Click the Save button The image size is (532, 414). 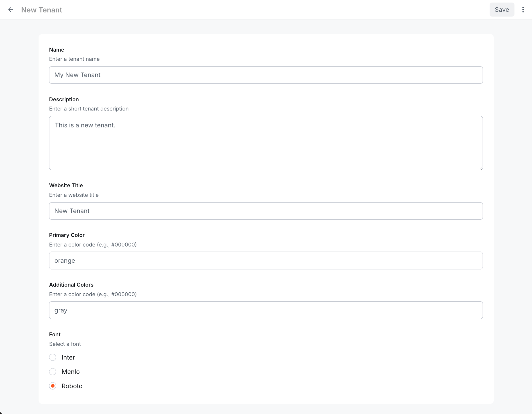502,10
